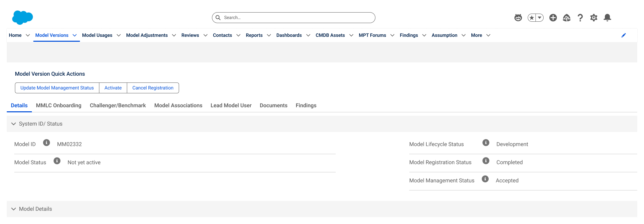Click the search magnifier icon

coord(218,18)
